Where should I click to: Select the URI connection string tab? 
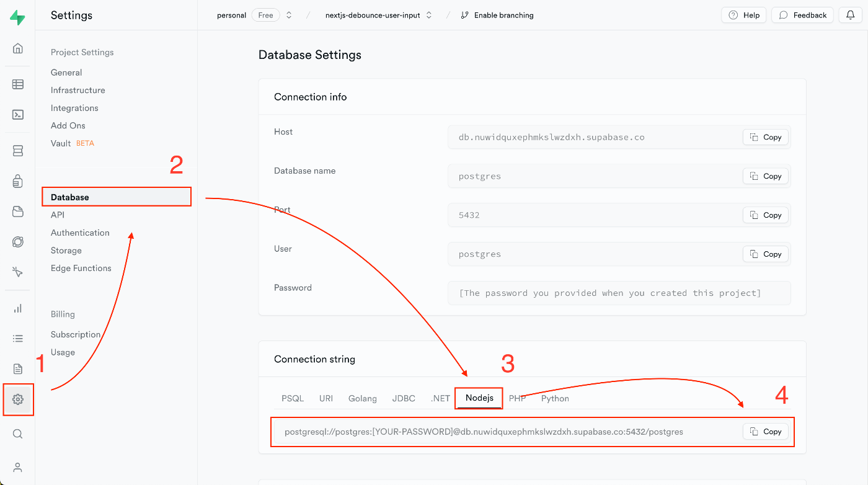[x=326, y=398]
